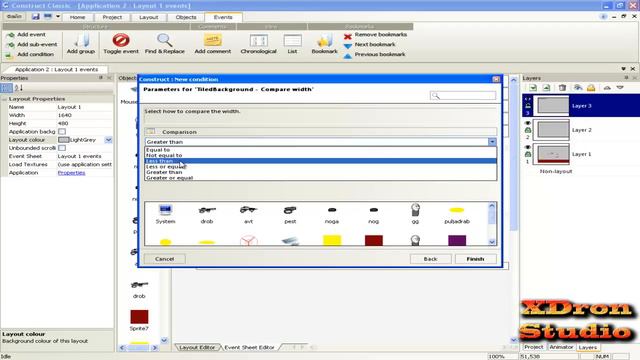Open the main application menu button
This screenshot has width=640, height=360.
pos(13,16)
